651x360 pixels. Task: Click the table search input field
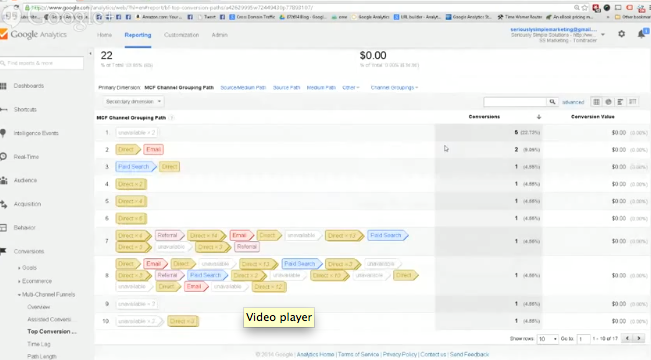(x=515, y=102)
